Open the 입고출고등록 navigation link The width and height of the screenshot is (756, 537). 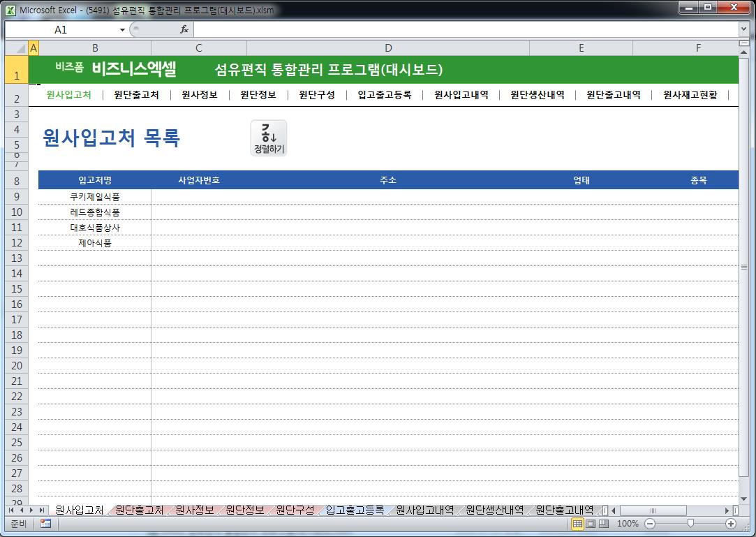(x=384, y=95)
